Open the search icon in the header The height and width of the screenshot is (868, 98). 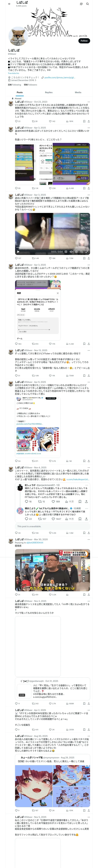tap(88, 4)
